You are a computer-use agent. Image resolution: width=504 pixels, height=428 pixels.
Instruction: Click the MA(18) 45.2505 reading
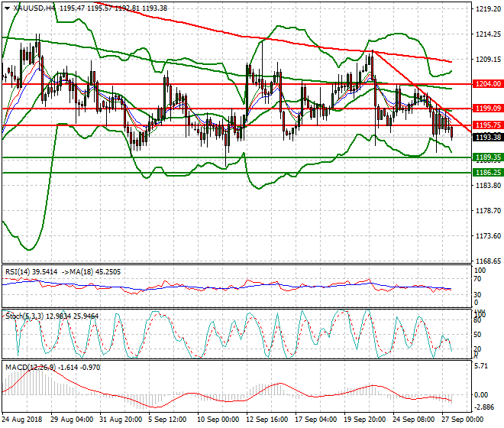(91, 272)
